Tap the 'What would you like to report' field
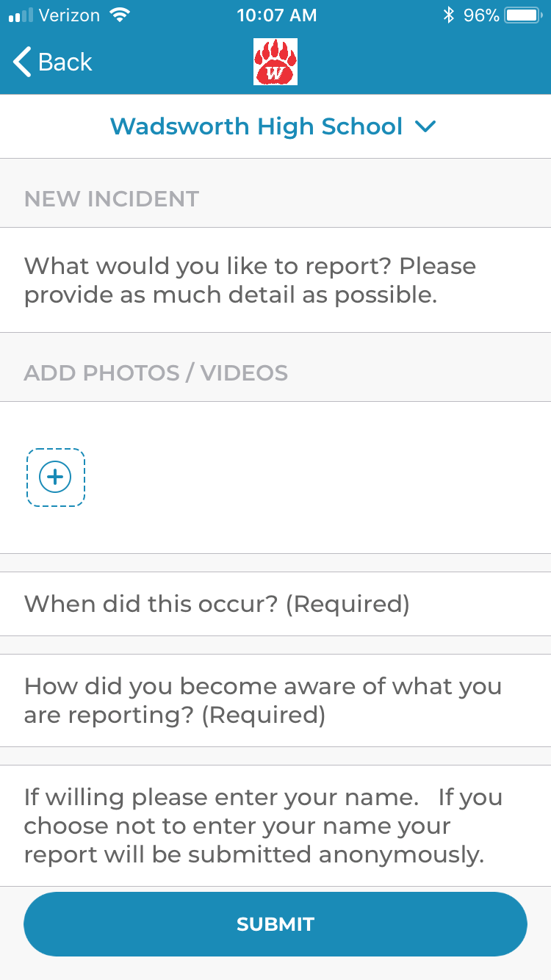Image resolution: width=551 pixels, height=980 pixels. coord(275,280)
